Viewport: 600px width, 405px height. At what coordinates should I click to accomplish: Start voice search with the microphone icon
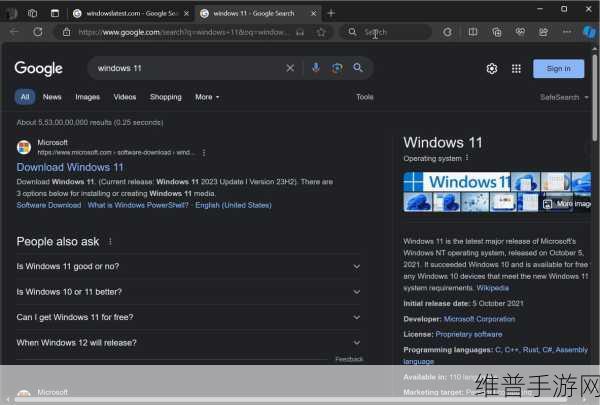pos(316,68)
